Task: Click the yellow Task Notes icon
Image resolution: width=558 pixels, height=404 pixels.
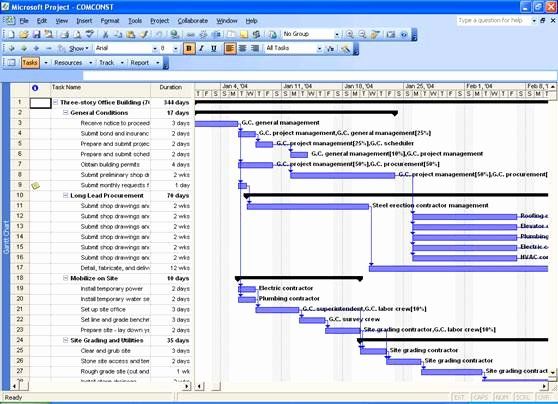Action: 244,35
